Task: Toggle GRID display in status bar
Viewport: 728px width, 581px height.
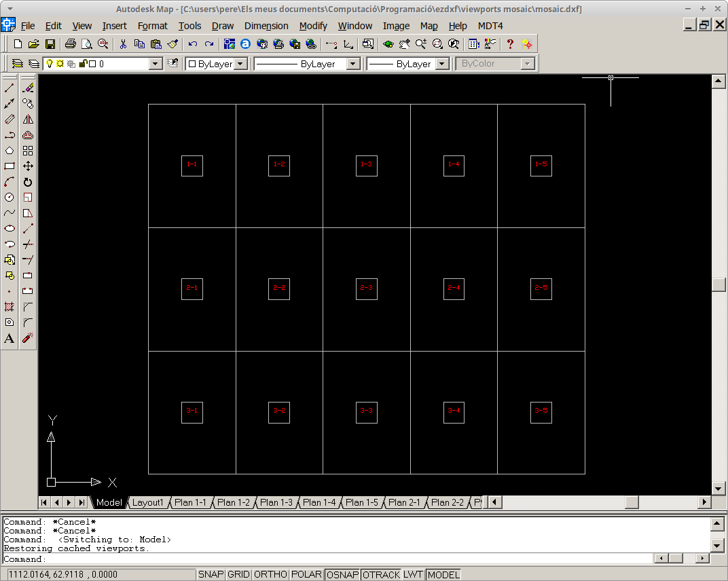Action: pos(238,574)
